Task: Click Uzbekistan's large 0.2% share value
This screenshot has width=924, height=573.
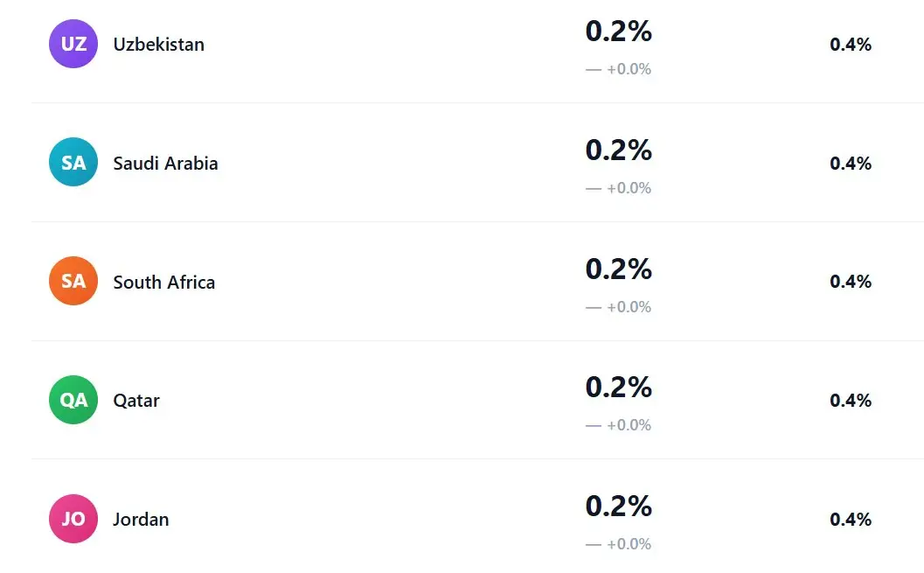Action: [619, 31]
